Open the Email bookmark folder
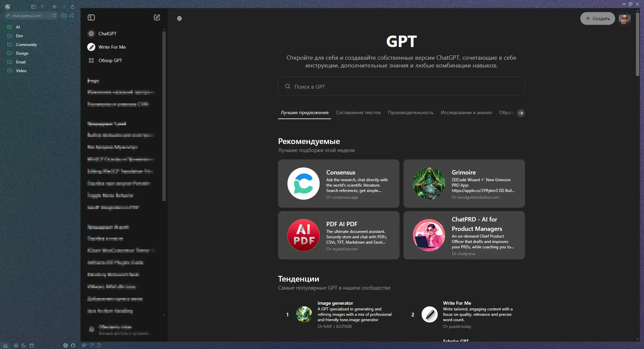This screenshot has height=349, width=644. click(21, 62)
